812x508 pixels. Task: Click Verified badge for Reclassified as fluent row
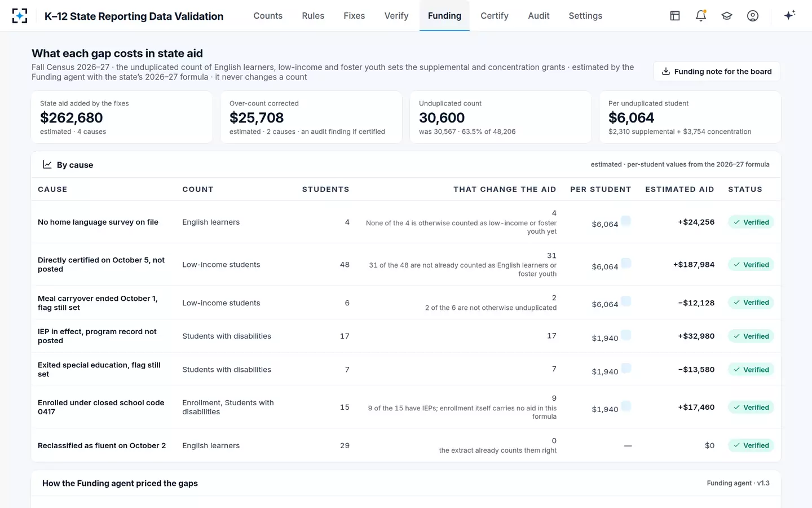click(x=751, y=445)
